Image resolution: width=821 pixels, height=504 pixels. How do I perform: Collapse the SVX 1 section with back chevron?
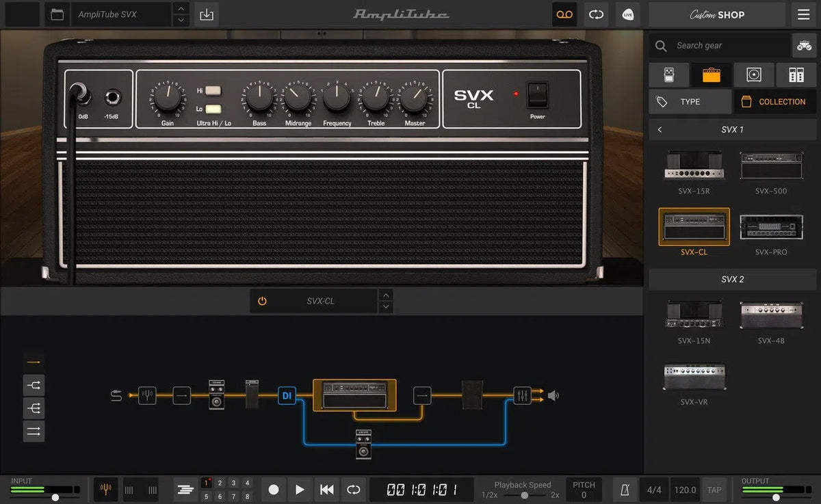pyautogui.click(x=661, y=129)
